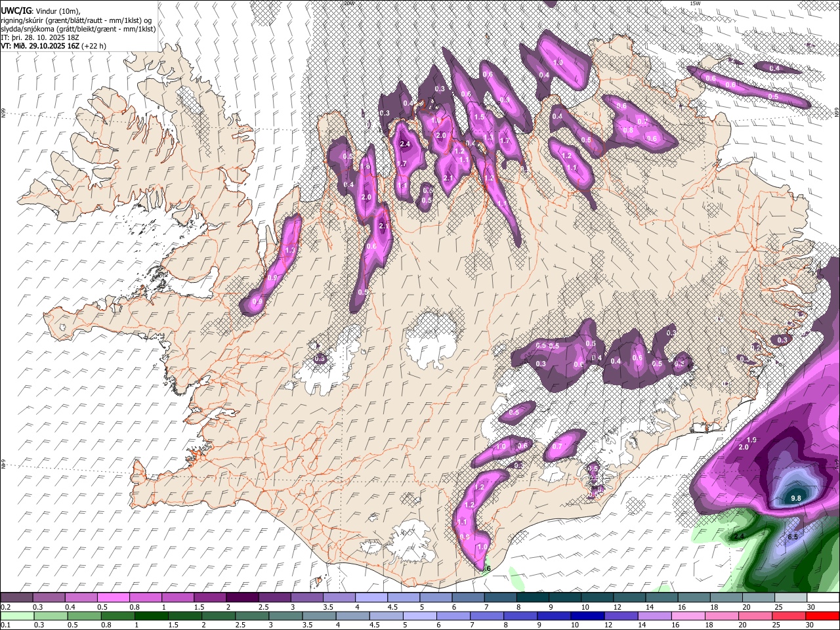Click the palest green 0.1–0.3 rain legend swatch
The image size is (840, 630).
tap(17, 616)
